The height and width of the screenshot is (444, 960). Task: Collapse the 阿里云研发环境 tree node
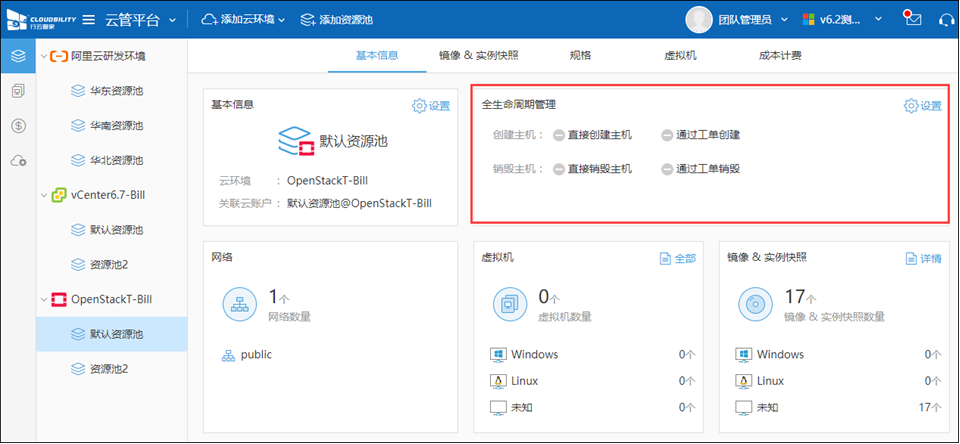point(42,57)
